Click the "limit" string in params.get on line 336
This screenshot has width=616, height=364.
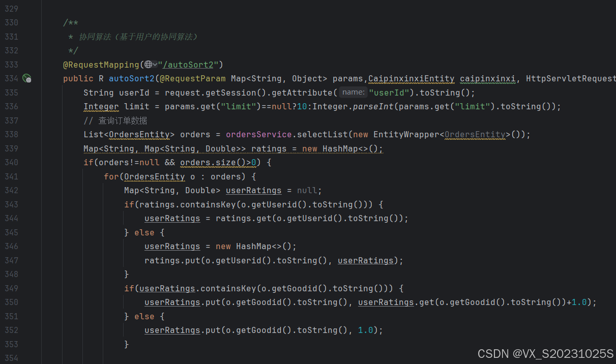pos(239,106)
